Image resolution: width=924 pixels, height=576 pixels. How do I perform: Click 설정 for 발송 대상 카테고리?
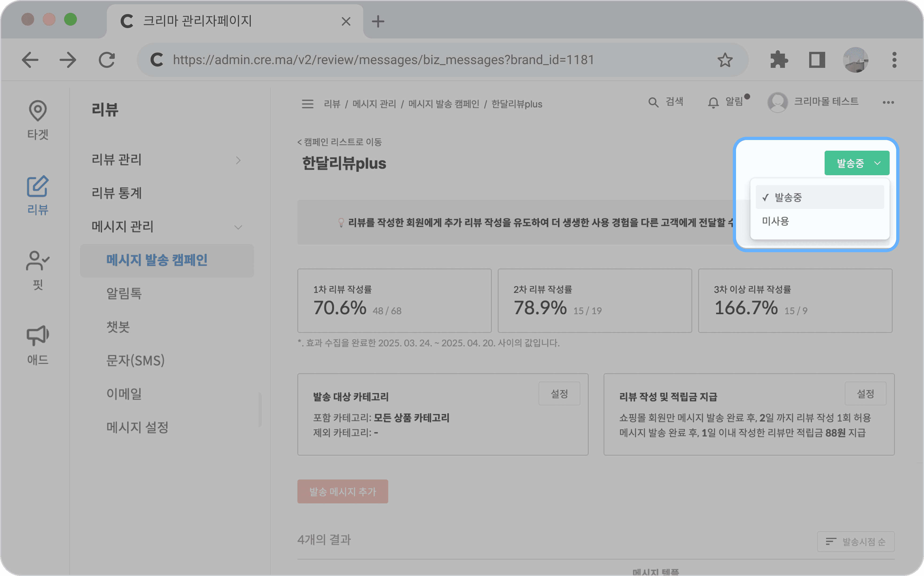click(559, 394)
